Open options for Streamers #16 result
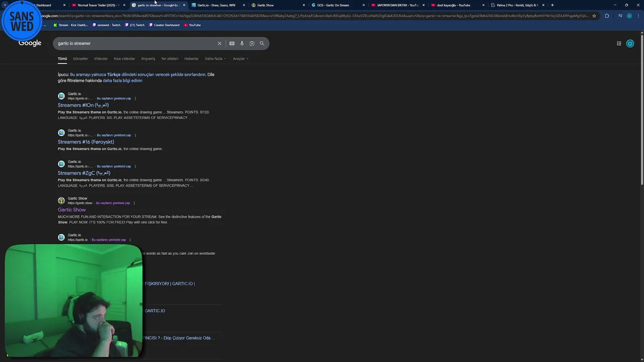The height and width of the screenshot is (362, 644). tap(135, 135)
